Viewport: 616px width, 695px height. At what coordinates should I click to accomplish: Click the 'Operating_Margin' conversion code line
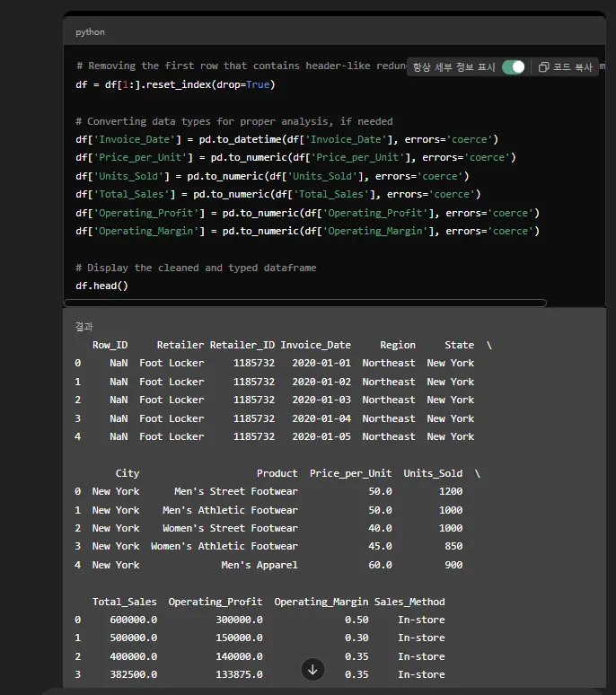pyautogui.click(x=307, y=231)
